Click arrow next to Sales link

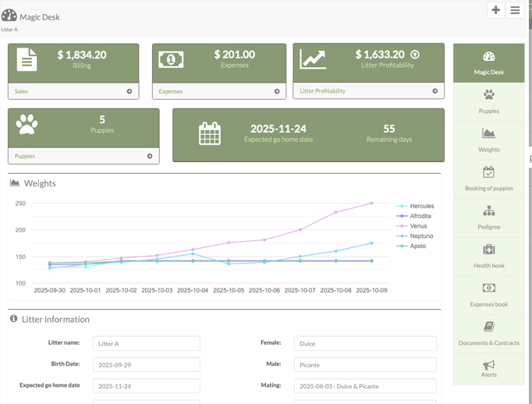(129, 91)
